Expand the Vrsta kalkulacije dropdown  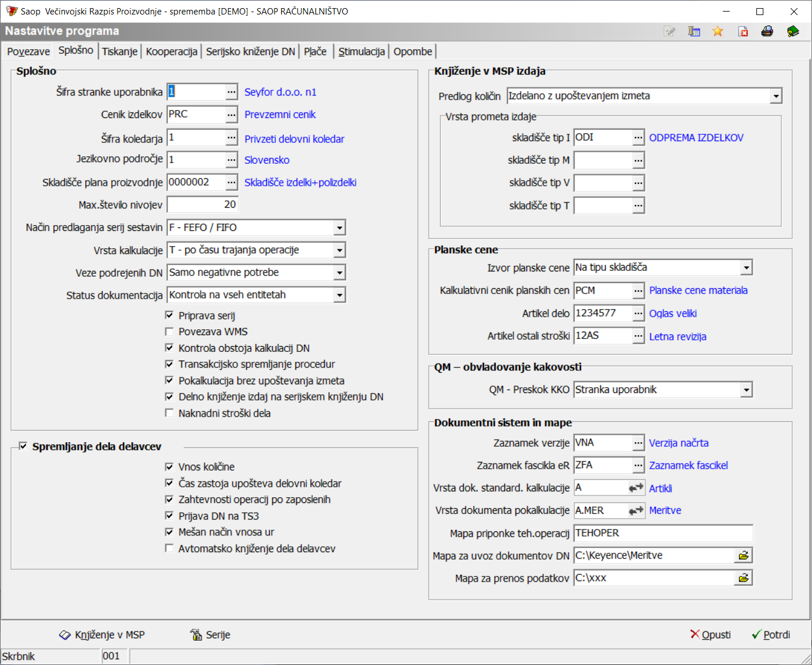(x=339, y=250)
